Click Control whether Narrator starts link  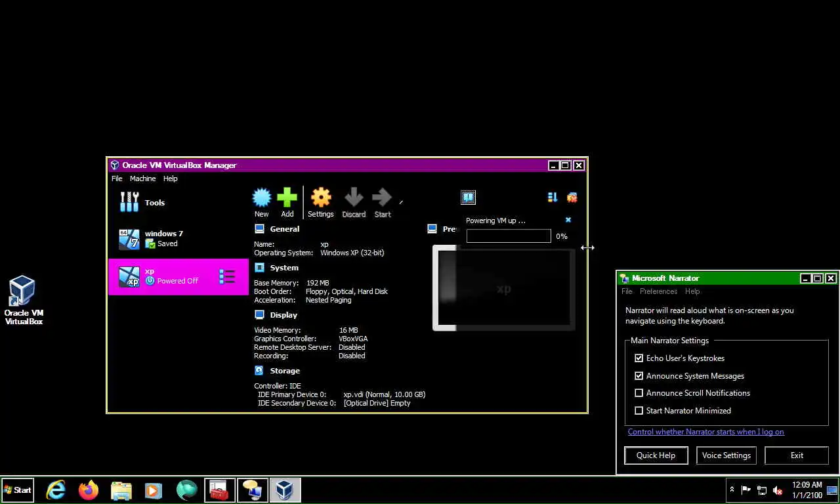706,432
